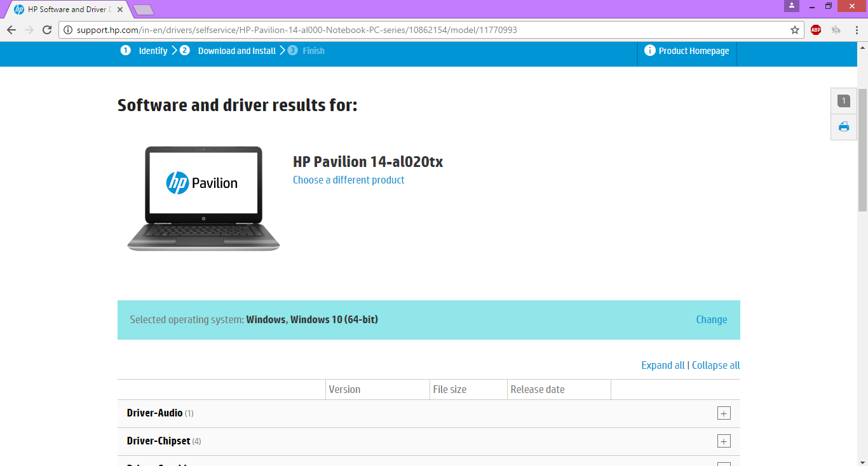Viewport: 868px width, 466px height.
Task: Click the grey extension icon beside Adblock Plus
Action: tap(836, 30)
